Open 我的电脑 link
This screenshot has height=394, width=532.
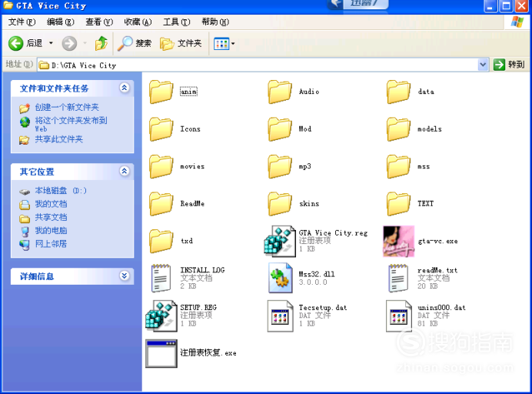pyautogui.click(x=51, y=231)
